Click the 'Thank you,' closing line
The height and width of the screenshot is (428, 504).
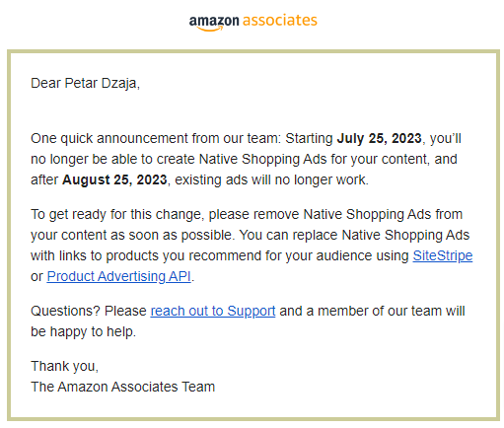click(64, 366)
